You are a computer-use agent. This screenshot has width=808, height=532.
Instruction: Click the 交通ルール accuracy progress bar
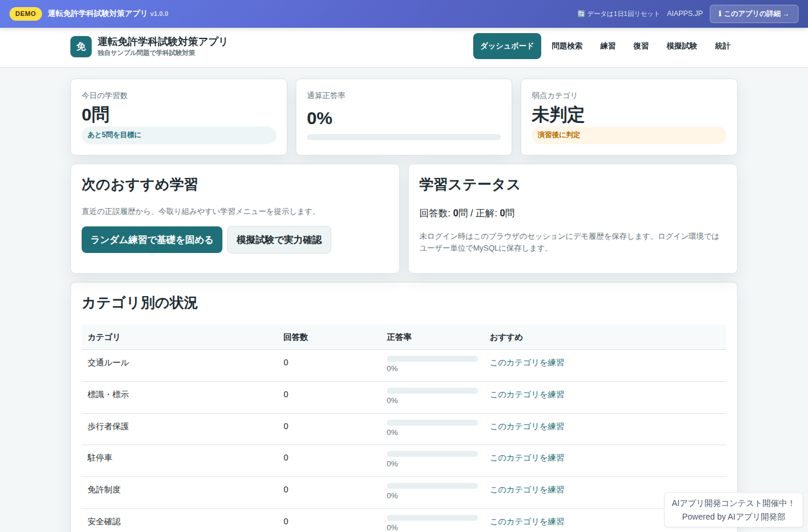[432, 359]
